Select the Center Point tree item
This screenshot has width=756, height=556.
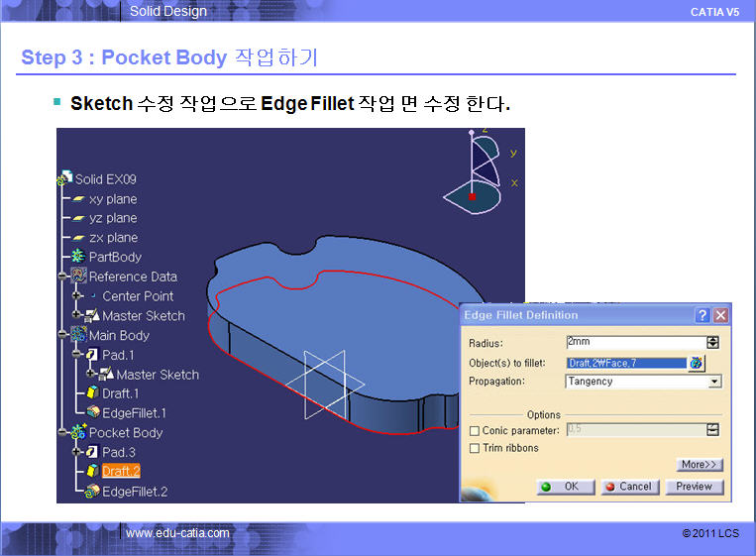(138, 296)
